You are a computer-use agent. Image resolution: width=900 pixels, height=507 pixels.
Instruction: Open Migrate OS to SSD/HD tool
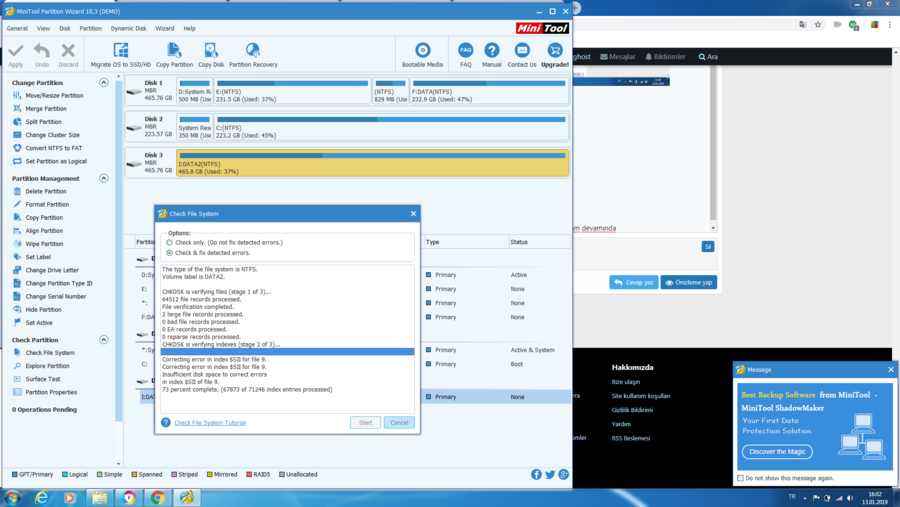pyautogui.click(x=121, y=55)
